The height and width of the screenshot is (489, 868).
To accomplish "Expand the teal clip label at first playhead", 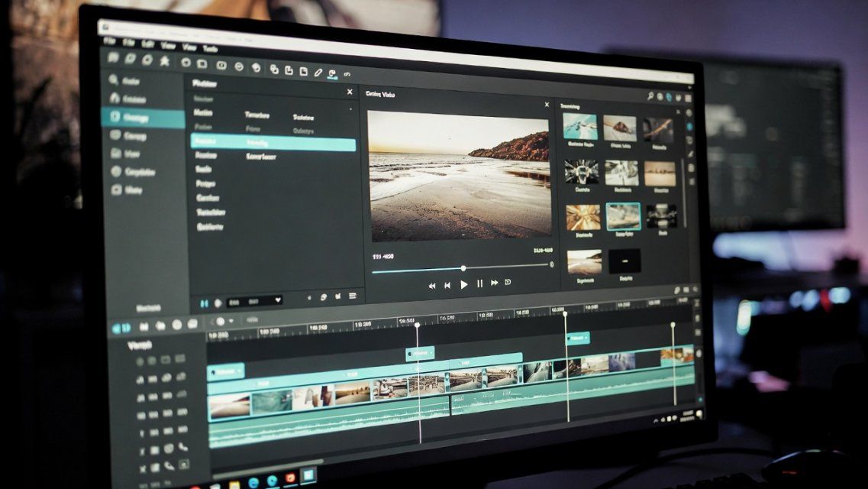I will pyautogui.click(x=419, y=353).
